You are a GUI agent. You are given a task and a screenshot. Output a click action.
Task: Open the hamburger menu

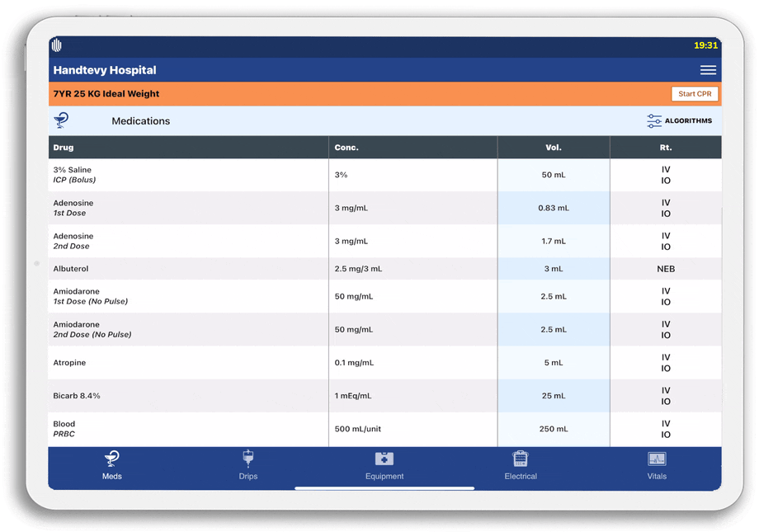(707, 70)
